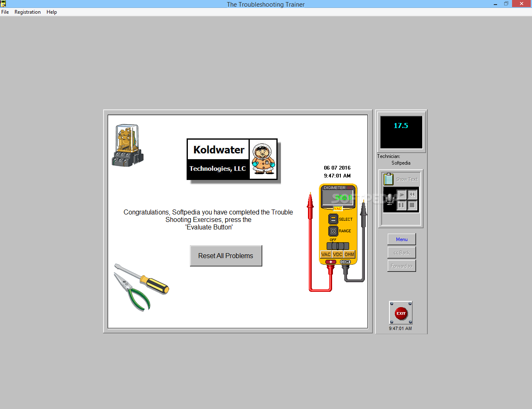Screen dimensions: 532x409
Task: Click the clock time under EXIT button
Action: [400, 328]
